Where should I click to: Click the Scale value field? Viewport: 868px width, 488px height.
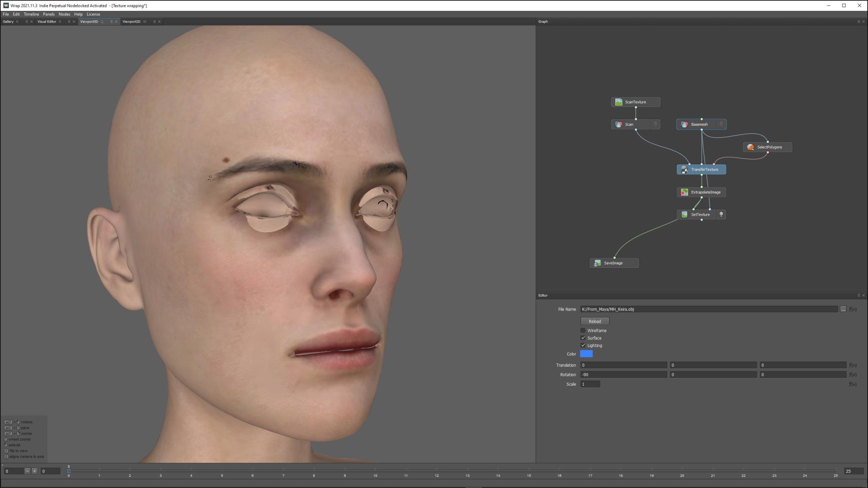590,384
